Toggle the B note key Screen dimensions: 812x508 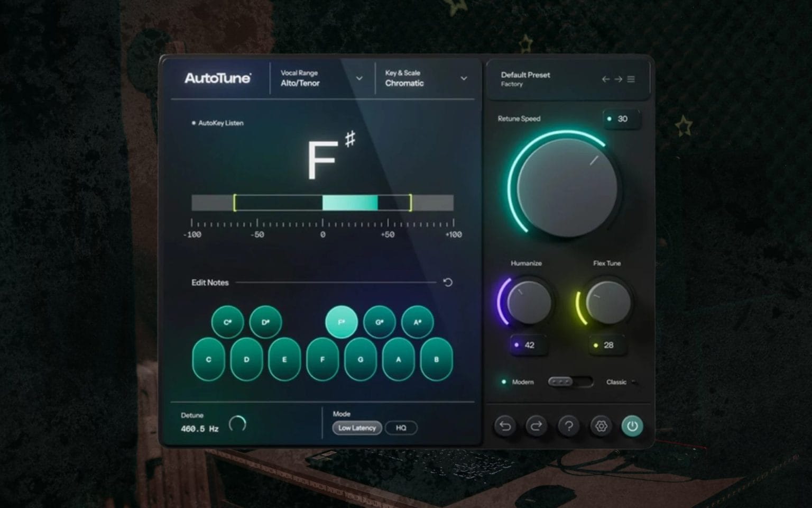pyautogui.click(x=437, y=359)
